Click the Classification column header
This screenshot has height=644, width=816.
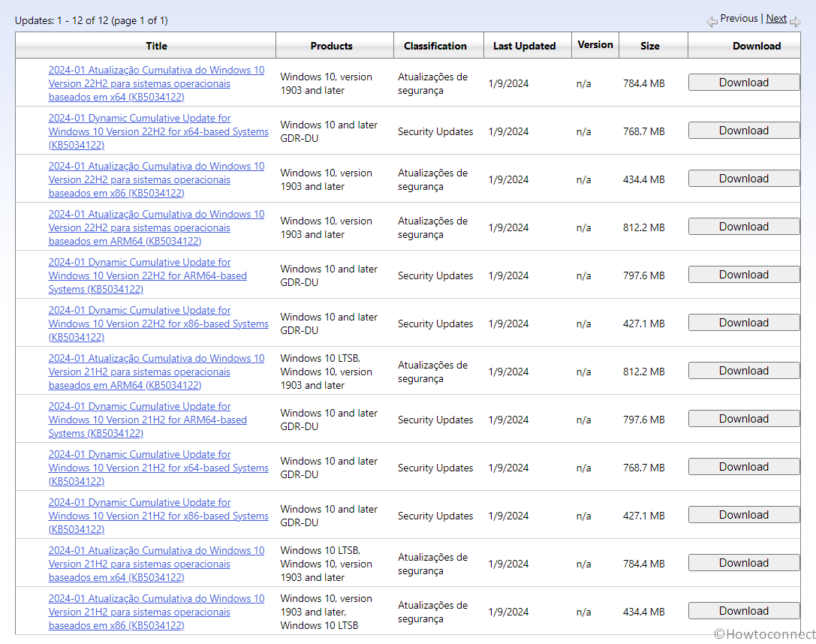point(435,46)
